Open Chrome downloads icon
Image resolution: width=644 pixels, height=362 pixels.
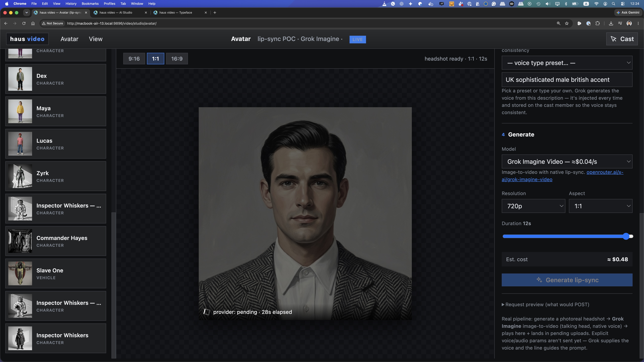(611, 23)
